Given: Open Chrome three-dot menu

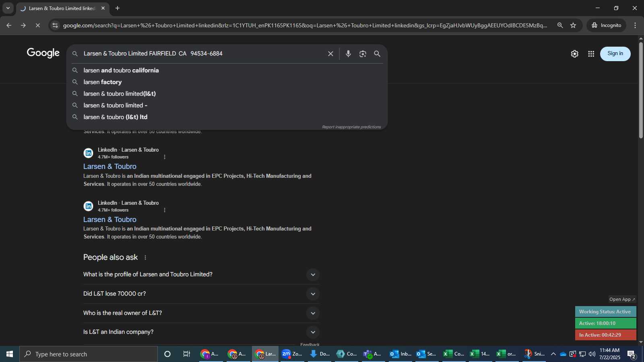Looking at the screenshot, I should [x=635, y=25].
